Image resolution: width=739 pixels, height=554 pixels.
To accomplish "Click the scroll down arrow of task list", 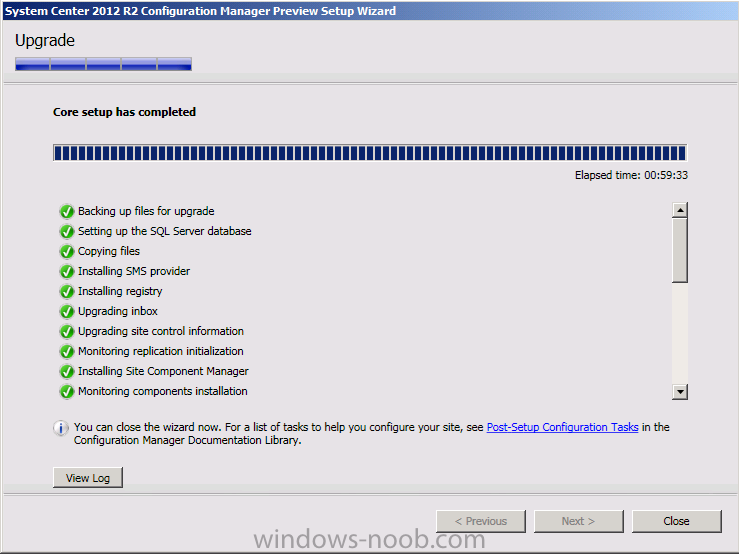I will tap(680, 391).
